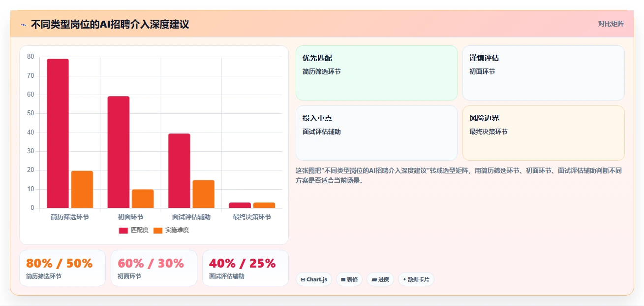Toggle the 实施难度 legend swatch
This screenshot has height=306, width=644.
click(x=158, y=230)
